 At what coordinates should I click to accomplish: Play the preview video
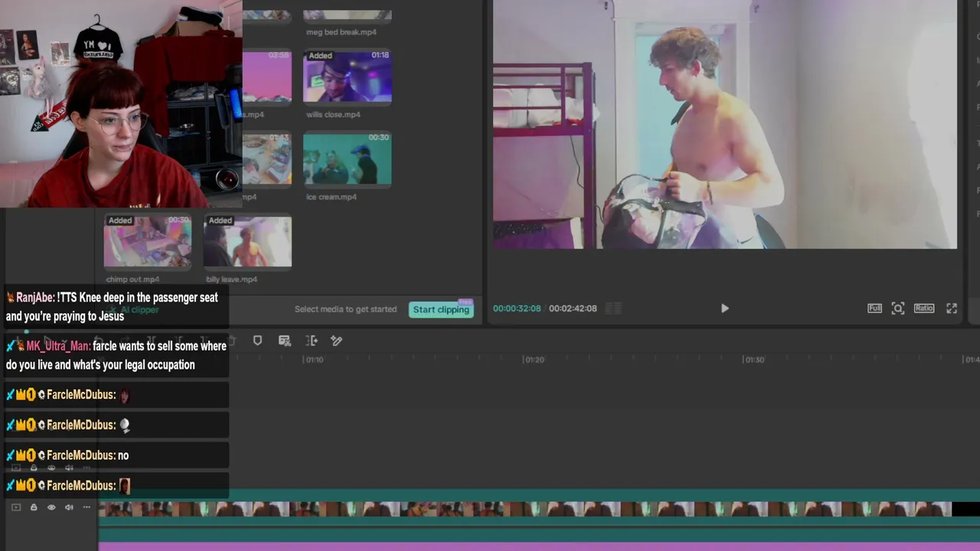724,308
